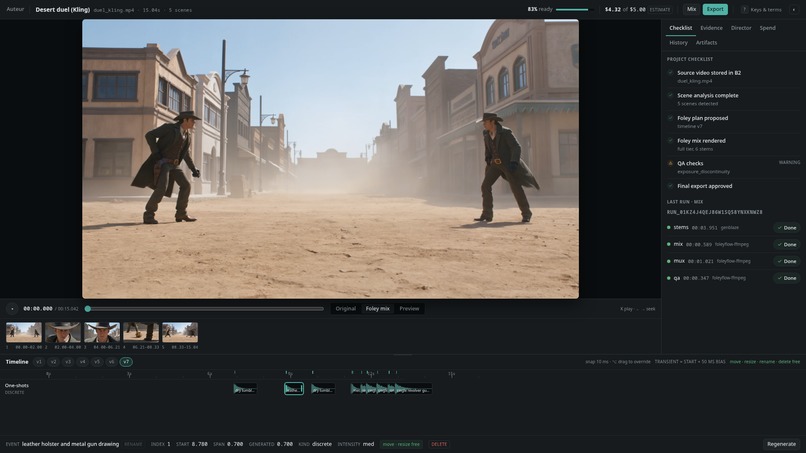Switch timeline to version v1

[x=39, y=362]
